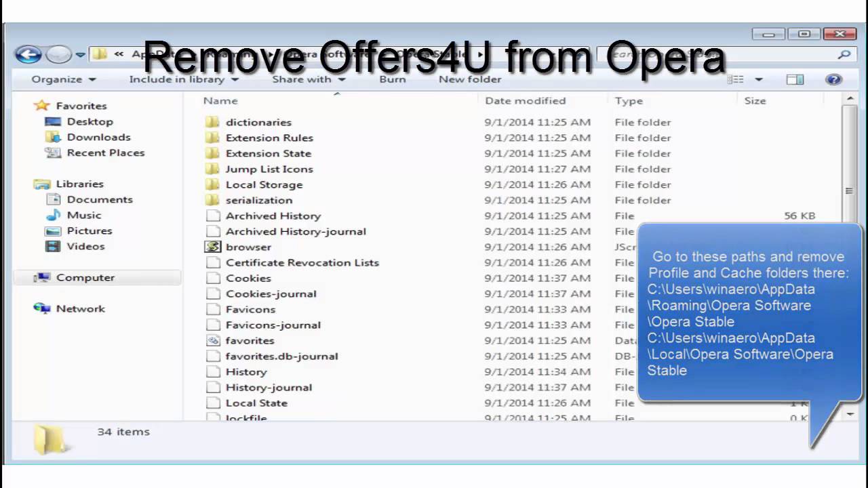The image size is (868, 488).
Task: Select the Local Storage folder icon
Action: coord(213,184)
